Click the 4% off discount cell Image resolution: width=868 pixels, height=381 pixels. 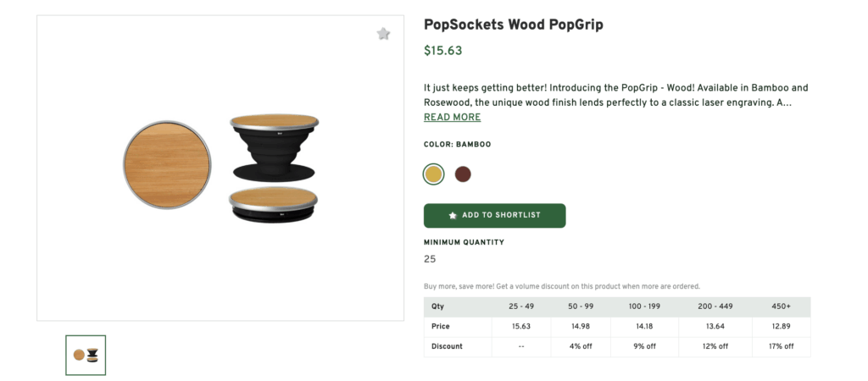click(x=581, y=346)
